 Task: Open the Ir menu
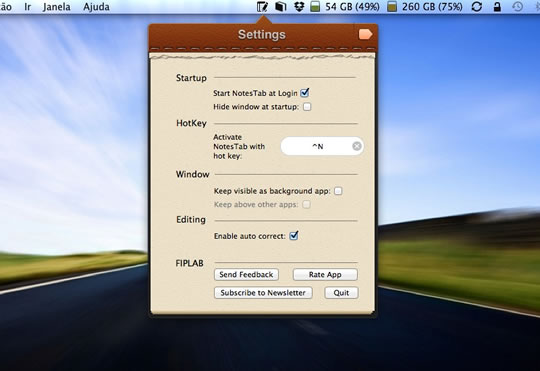pos(28,7)
